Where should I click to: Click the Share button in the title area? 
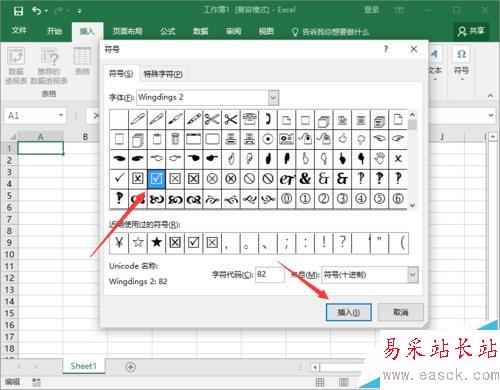pyautogui.click(x=471, y=31)
